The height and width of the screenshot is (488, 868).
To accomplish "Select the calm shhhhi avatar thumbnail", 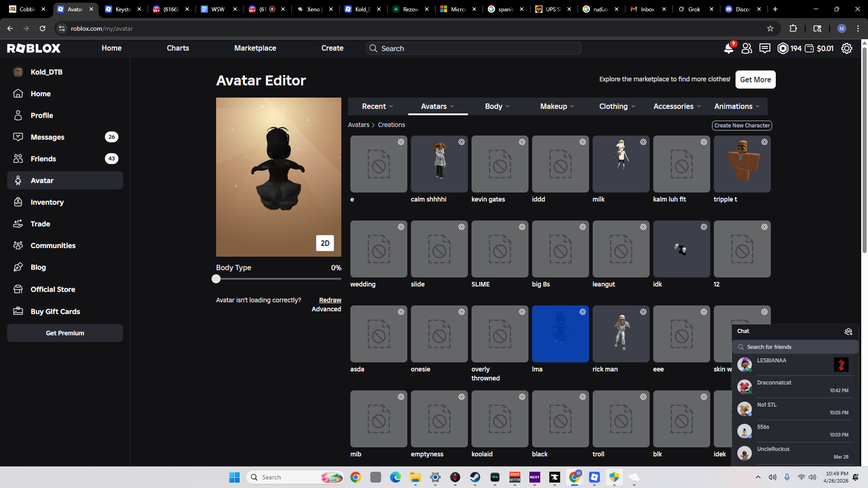I will (439, 164).
